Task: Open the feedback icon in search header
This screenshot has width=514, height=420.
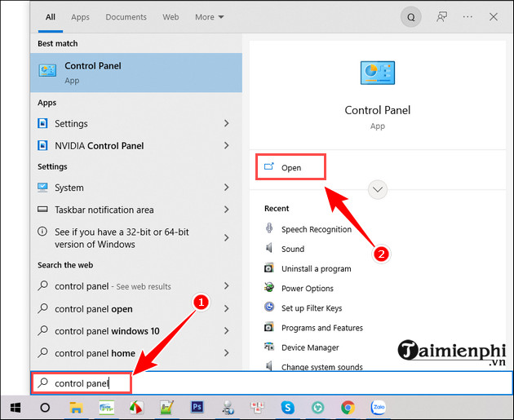Action: tap(442, 16)
